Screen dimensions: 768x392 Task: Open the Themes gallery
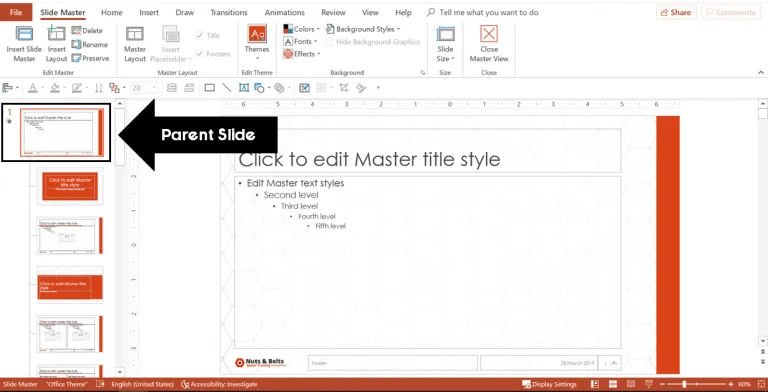[257, 42]
